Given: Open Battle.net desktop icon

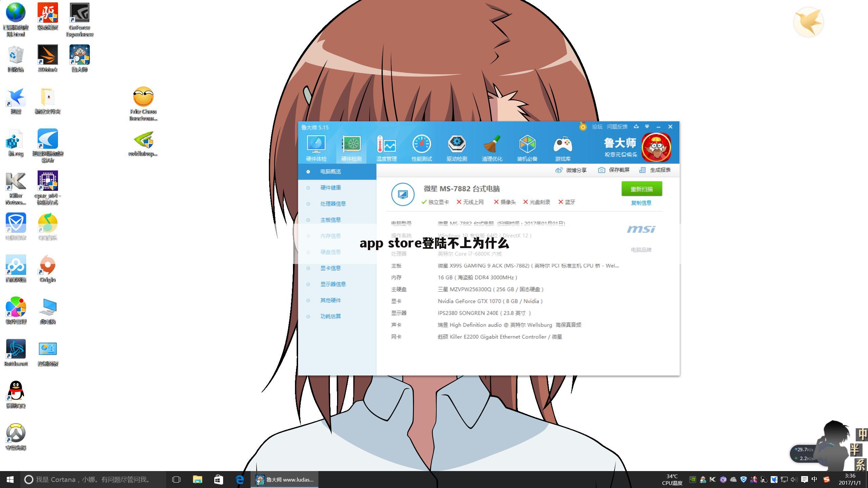Looking at the screenshot, I should point(16,352).
